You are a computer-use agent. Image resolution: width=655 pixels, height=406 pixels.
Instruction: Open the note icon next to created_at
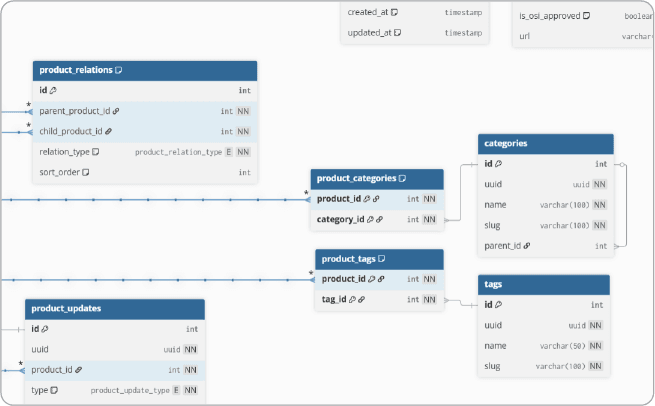(x=395, y=12)
